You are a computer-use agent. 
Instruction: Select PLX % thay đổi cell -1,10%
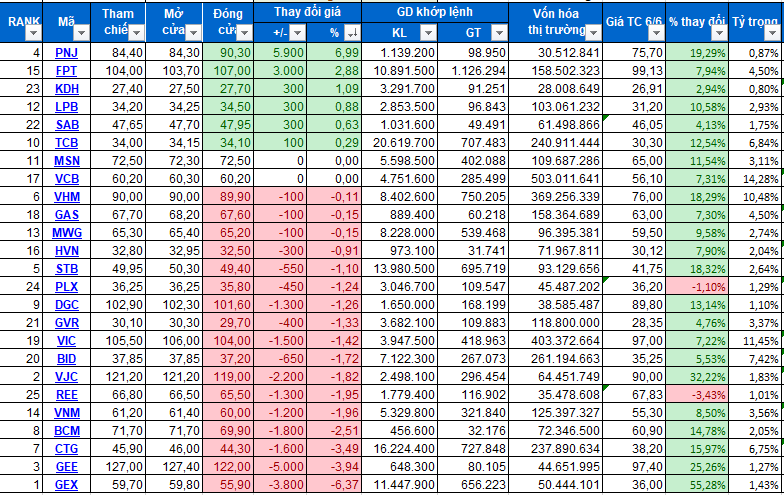[697, 286]
